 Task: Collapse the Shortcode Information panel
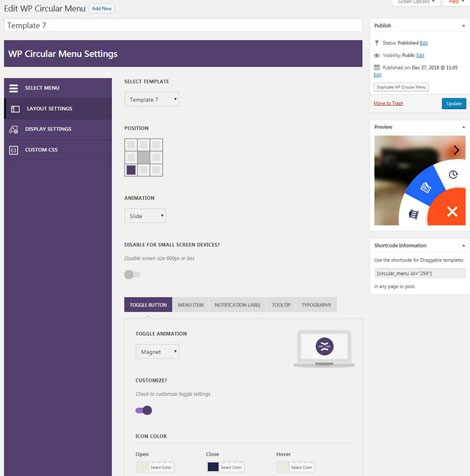[463, 246]
